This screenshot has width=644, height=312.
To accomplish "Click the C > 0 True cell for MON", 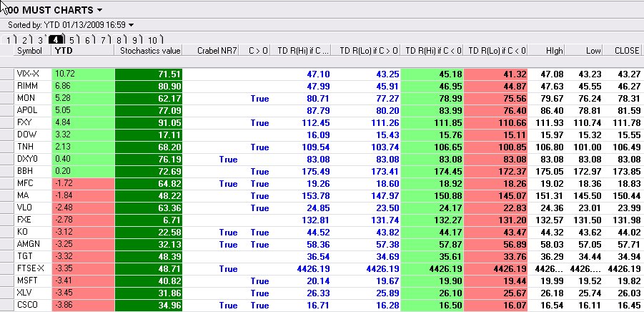I will click(x=259, y=99).
